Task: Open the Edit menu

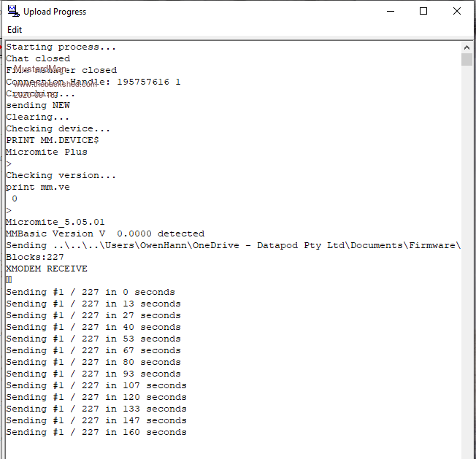Action: [x=15, y=30]
